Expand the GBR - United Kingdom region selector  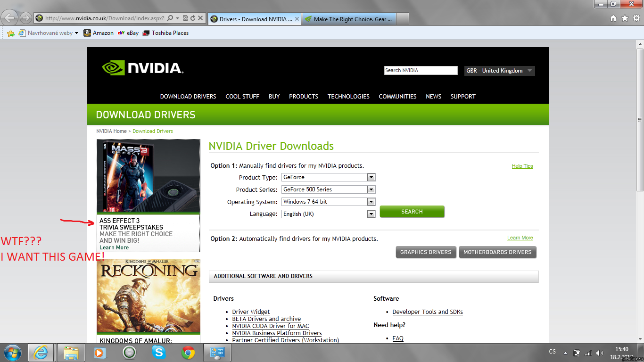tap(500, 71)
